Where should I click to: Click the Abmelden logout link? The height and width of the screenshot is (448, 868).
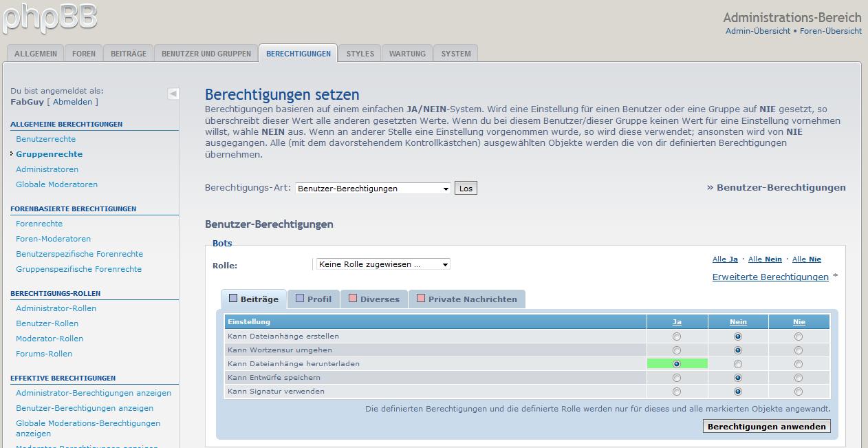click(72, 102)
